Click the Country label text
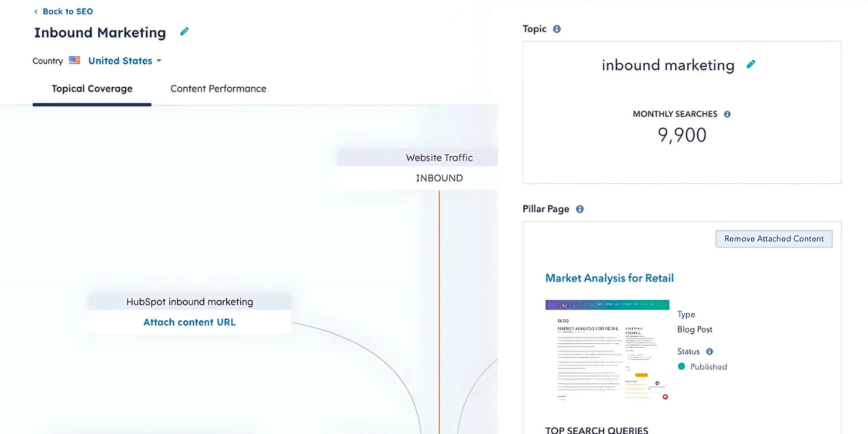This screenshot has width=868, height=434. (x=48, y=61)
